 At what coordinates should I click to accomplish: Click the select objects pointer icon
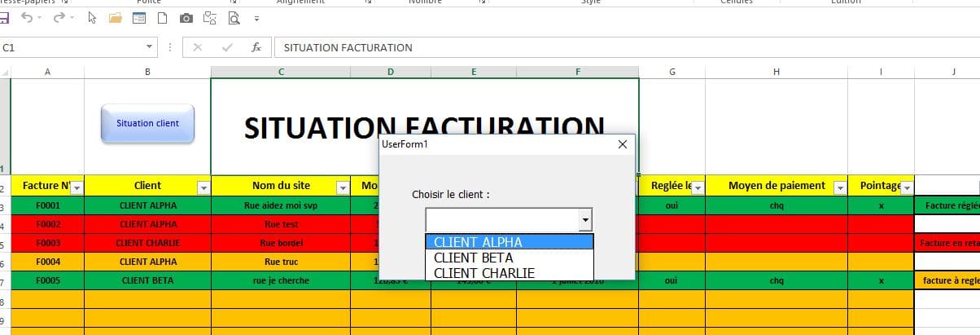pos(91,17)
